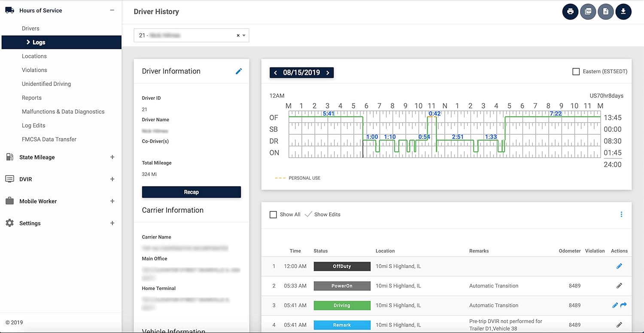Open the three-dot log options menu
The height and width of the screenshot is (333, 644).
(621, 214)
